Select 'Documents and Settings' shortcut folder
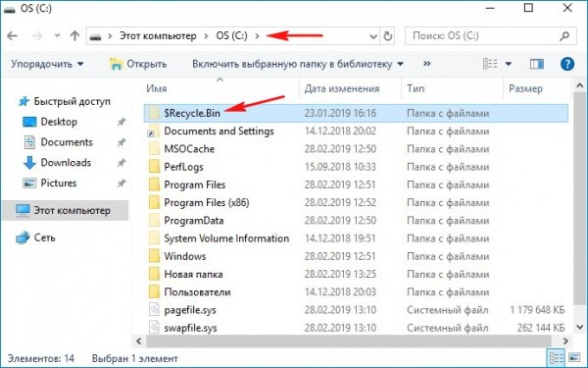This screenshot has height=368, width=588. pos(219,131)
